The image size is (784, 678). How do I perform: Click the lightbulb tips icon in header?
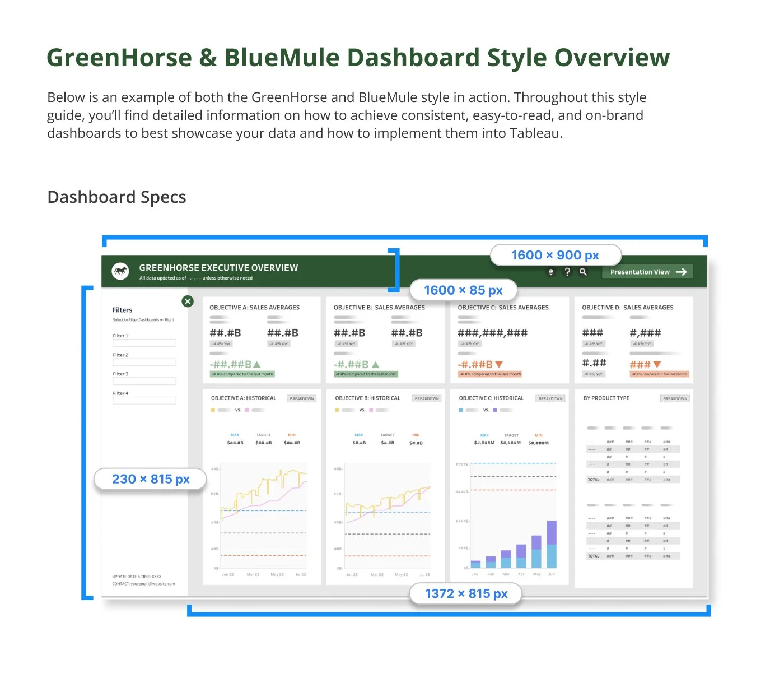(551, 272)
